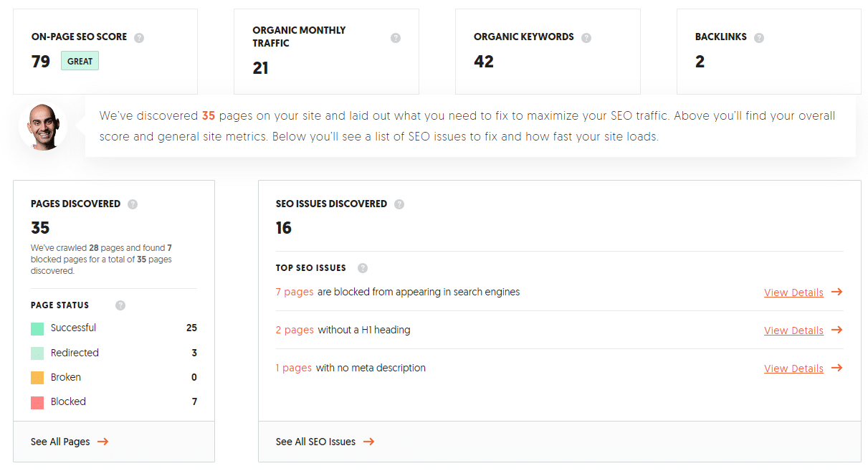
Task: Open View Details for no meta description
Action: click(803, 368)
